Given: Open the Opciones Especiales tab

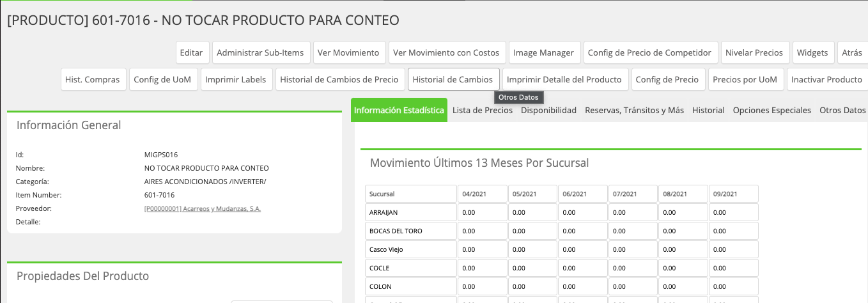Looking at the screenshot, I should (772, 110).
